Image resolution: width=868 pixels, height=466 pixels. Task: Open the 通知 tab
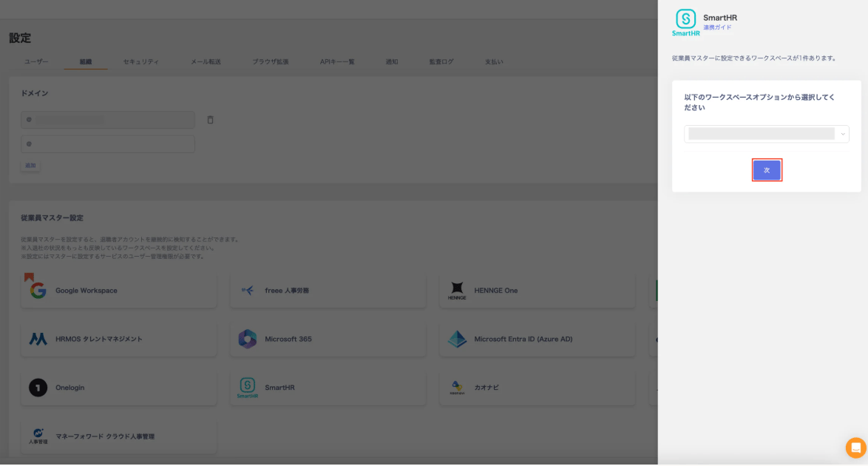[x=392, y=61]
